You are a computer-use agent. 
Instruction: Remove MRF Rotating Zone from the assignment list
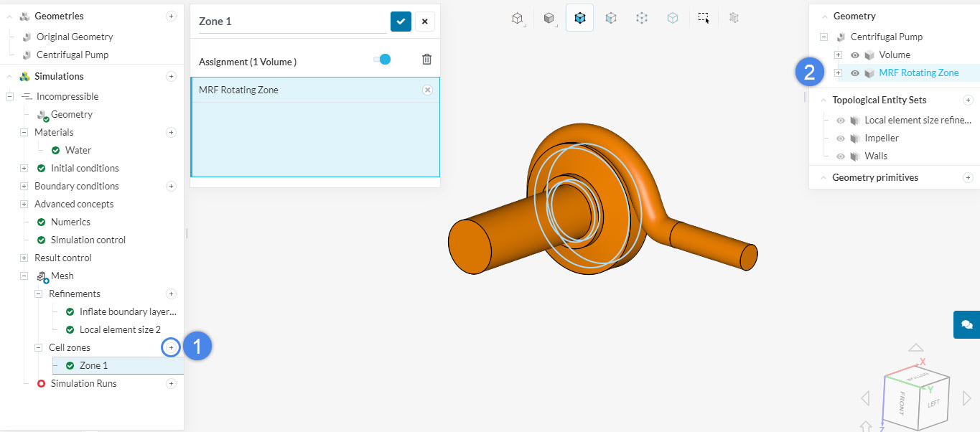(427, 90)
